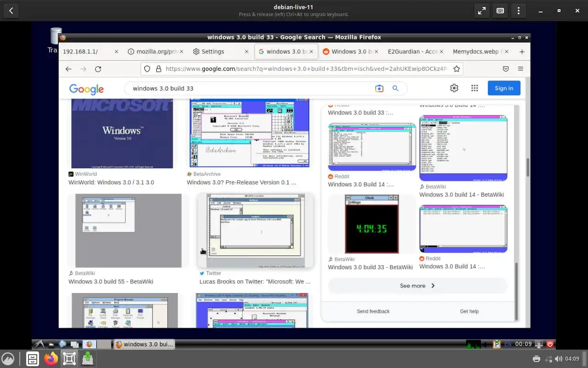Show tracking protection shield info

coord(147,69)
